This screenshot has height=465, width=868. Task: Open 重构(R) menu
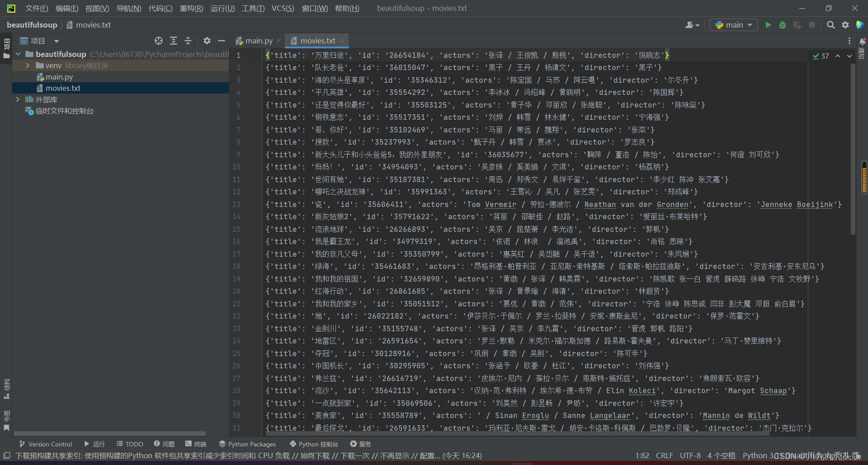click(x=191, y=8)
